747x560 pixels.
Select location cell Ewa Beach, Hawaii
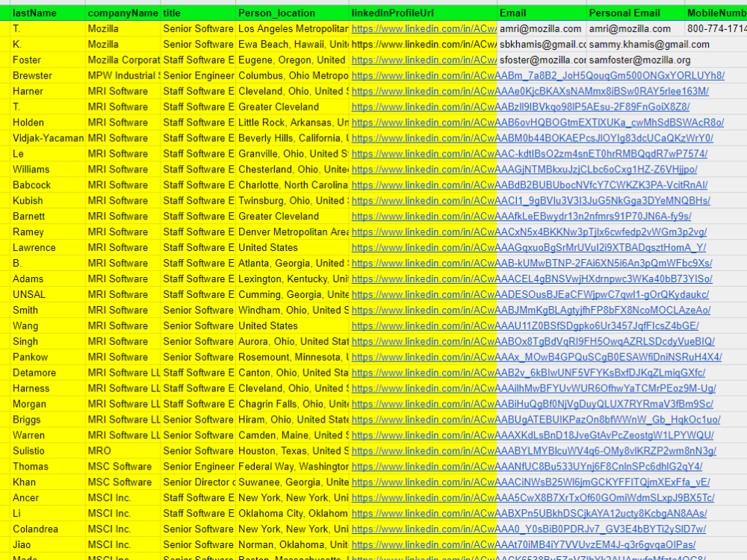coord(293,45)
